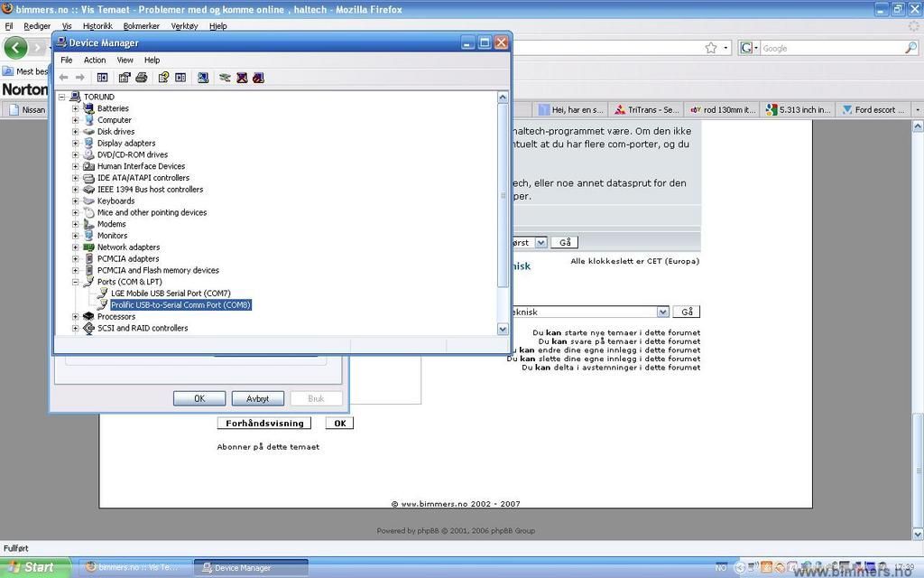The width and height of the screenshot is (924, 578).
Task: Click the 'Abonner på dette temaet' link
Action: pos(268,447)
